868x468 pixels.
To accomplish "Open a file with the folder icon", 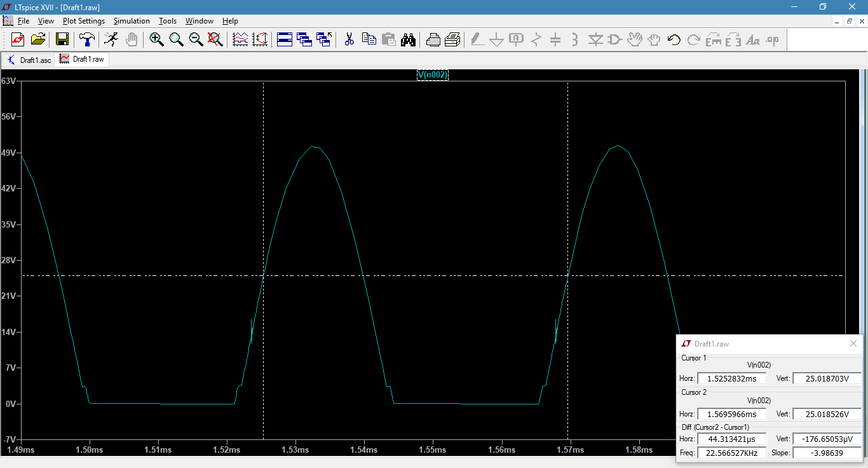I will point(38,39).
